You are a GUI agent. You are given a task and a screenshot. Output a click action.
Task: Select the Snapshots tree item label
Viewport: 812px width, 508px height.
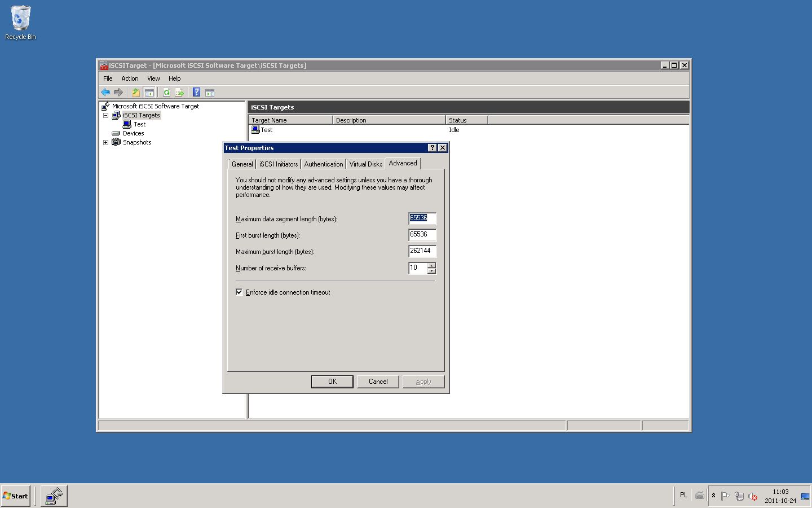[x=137, y=142]
